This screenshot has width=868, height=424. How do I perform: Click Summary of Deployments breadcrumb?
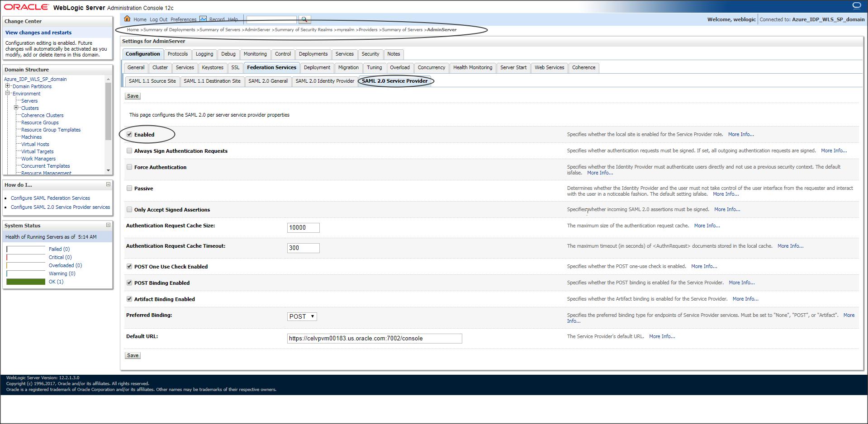[169, 30]
